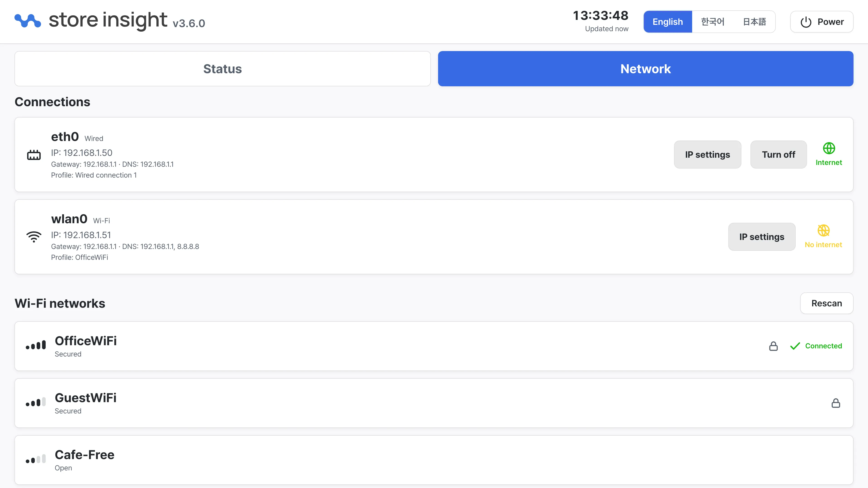Click the eth0 IP: 192.168.1.50 text

pos(82,153)
